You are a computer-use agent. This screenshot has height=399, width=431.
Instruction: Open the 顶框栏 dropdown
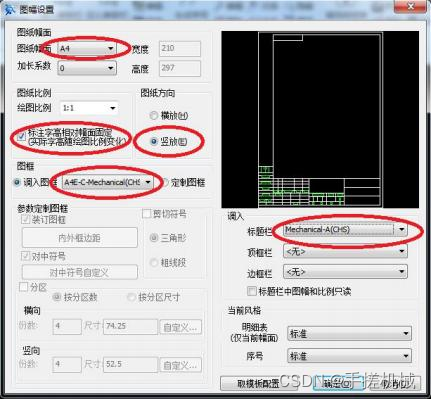tap(345, 252)
